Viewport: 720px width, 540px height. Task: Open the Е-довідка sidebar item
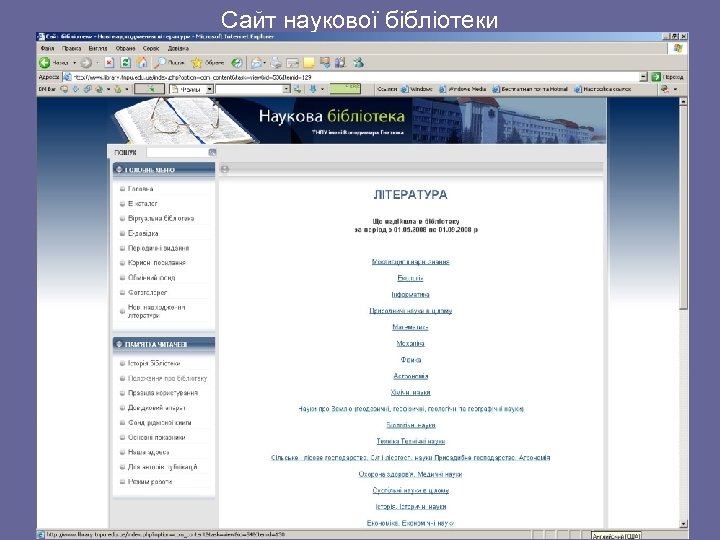pos(143,233)
